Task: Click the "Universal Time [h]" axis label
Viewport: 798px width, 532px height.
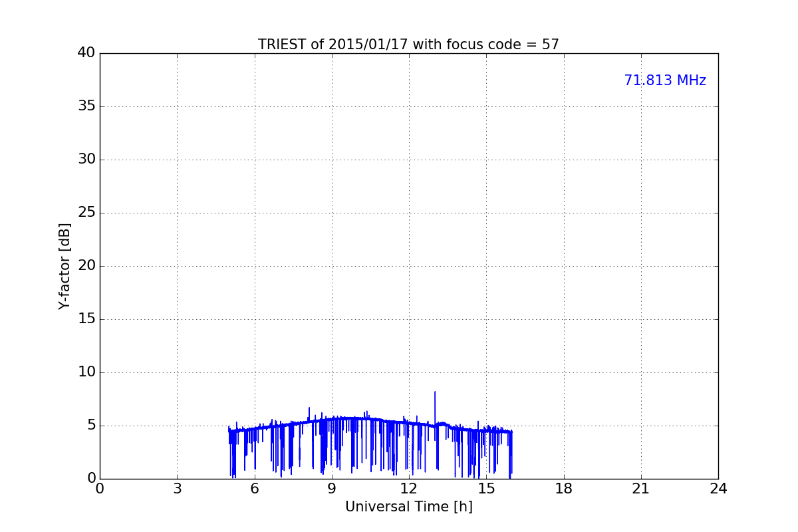Action: pos(409,507)
